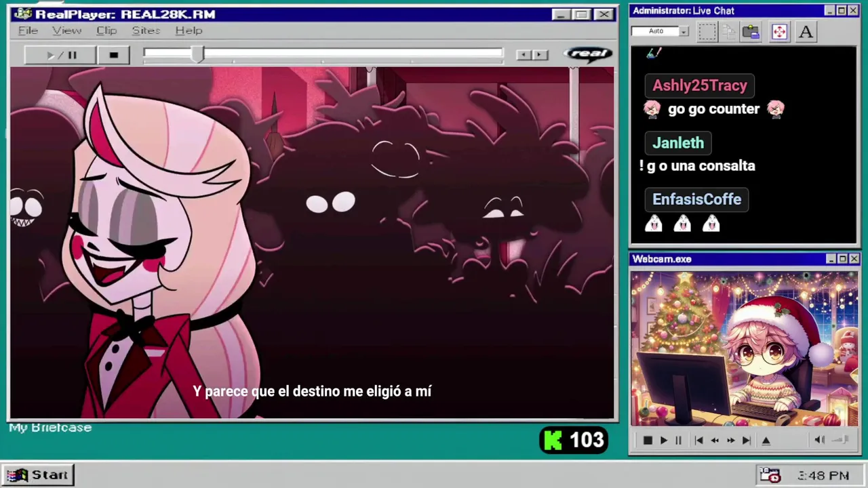Open the Clip menu
Viewport: 868px width, 488px height.
[x=106, y=30]
